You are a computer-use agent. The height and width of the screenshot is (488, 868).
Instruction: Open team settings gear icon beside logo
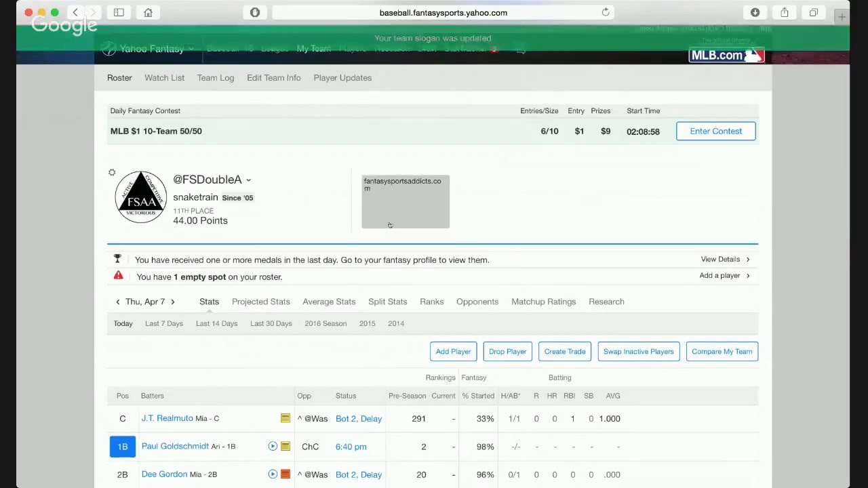pos(112,173)
